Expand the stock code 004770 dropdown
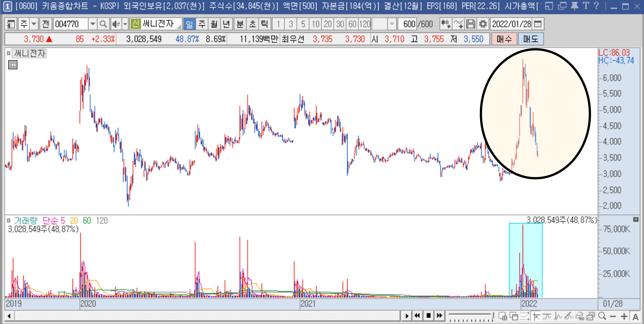Screen dimensions: 644x324 coord(93,24)
